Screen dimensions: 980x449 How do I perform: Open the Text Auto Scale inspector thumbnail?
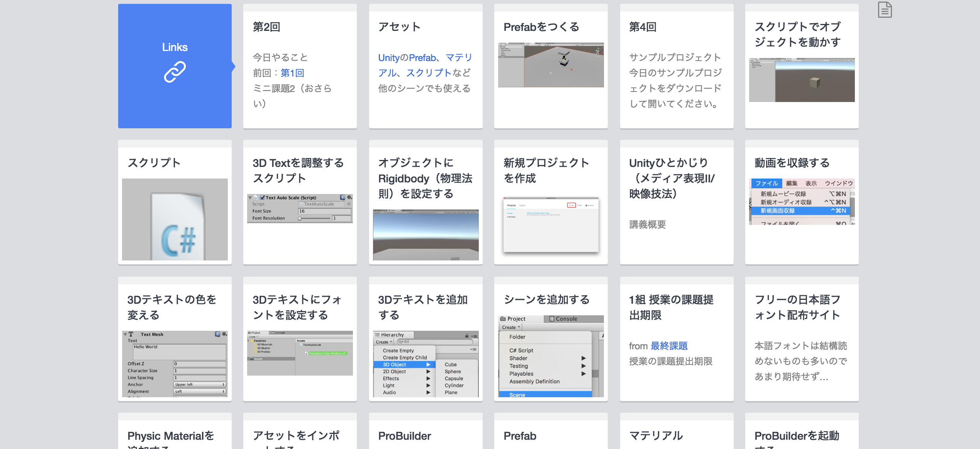(300, 208)
